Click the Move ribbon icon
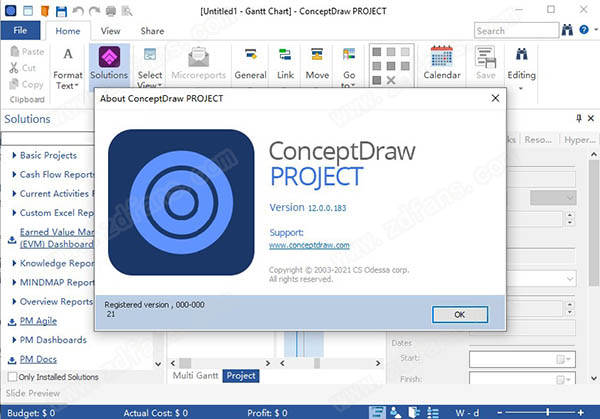The width and height of the screenshot is (600, 419). click(317, 54)
